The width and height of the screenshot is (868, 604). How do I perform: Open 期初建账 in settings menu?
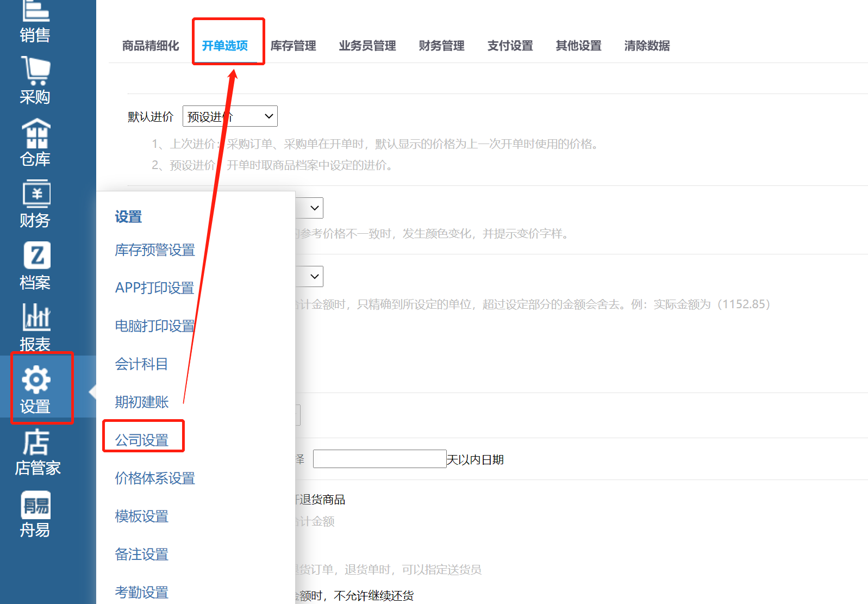tap(141, 402)
